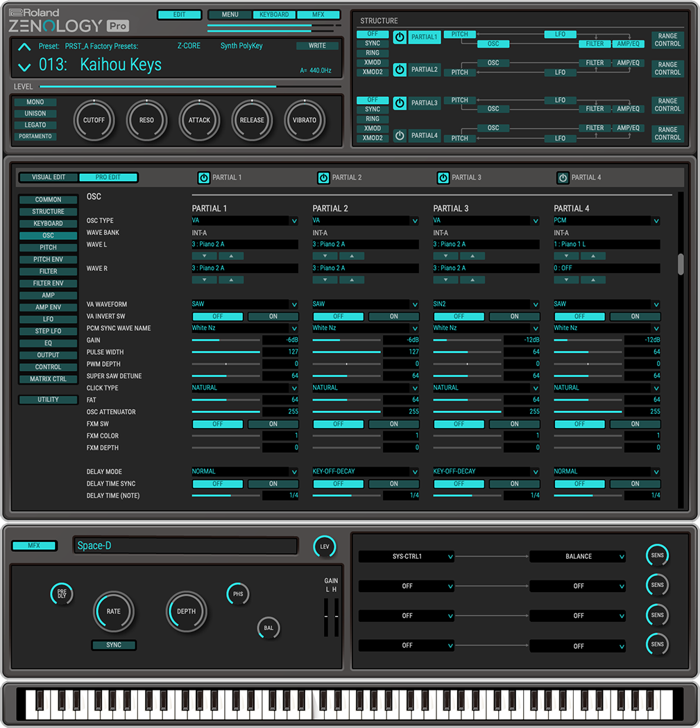Go to previous preset with up chevron
700x728 pixels.
point(24,47)
